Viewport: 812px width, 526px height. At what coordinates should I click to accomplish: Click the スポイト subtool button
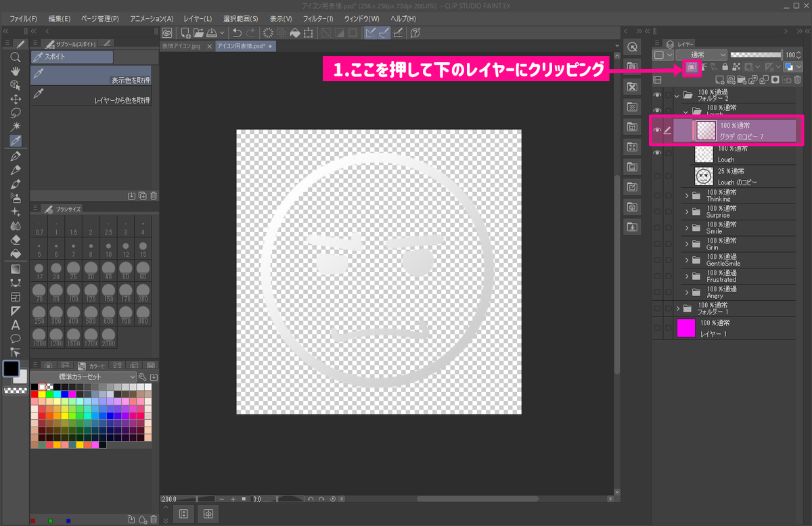71,57
